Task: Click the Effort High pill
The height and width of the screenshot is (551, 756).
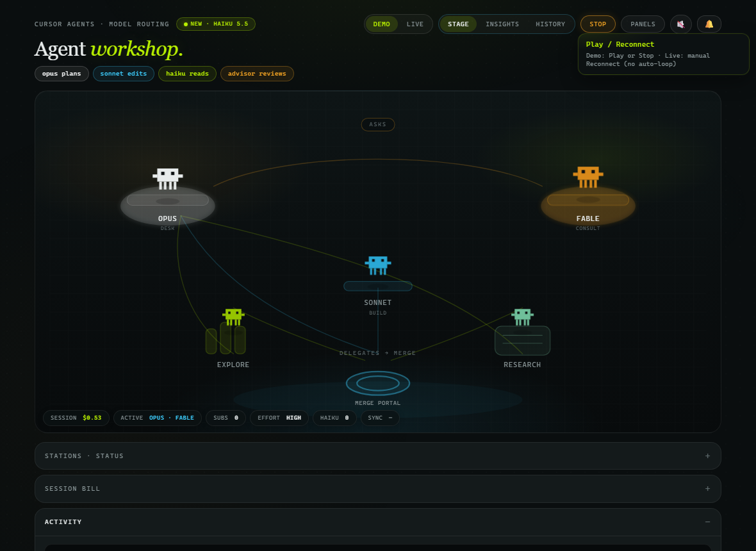Action: pyautogui.click(x=279, y=418)
